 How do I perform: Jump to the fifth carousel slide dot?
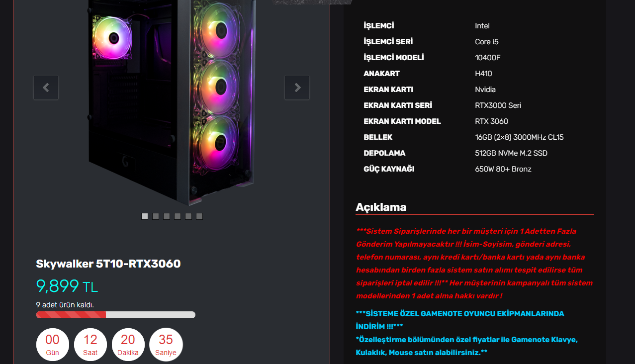point(188,216)
